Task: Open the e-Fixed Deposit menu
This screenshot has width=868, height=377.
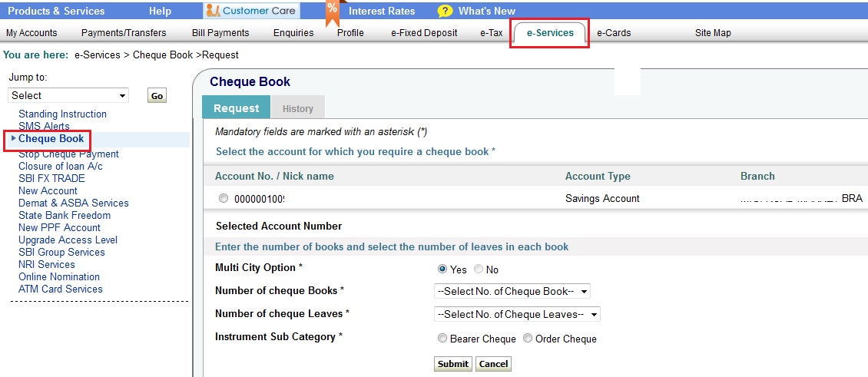Action: coord(424,33)
